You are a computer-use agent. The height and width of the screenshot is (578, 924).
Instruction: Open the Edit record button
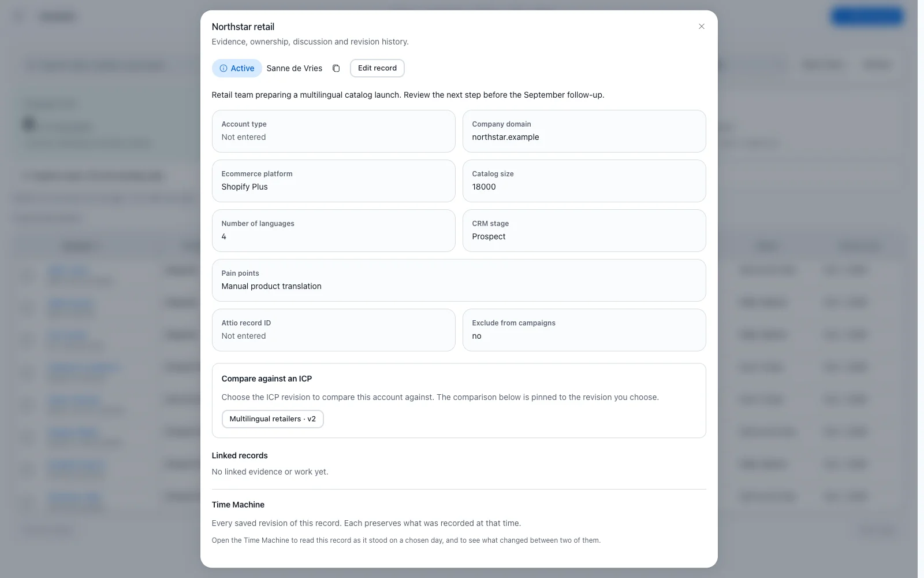[x=377, y=68]
